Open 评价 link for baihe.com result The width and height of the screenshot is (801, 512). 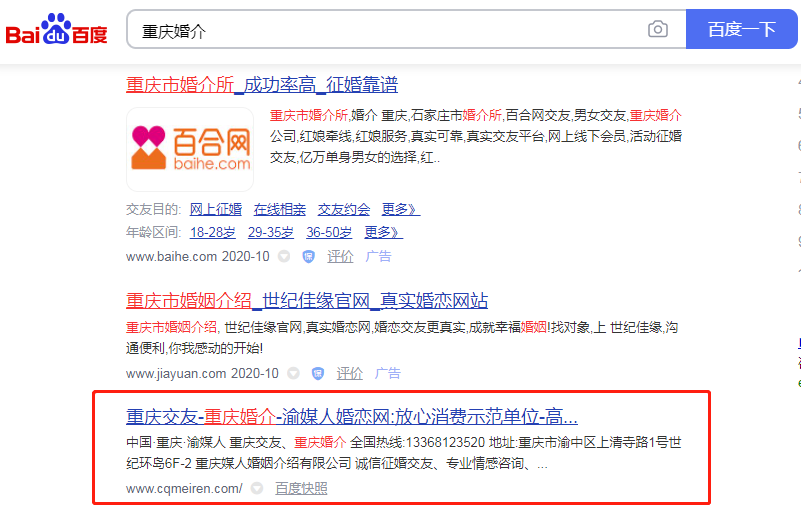point(340,257)
